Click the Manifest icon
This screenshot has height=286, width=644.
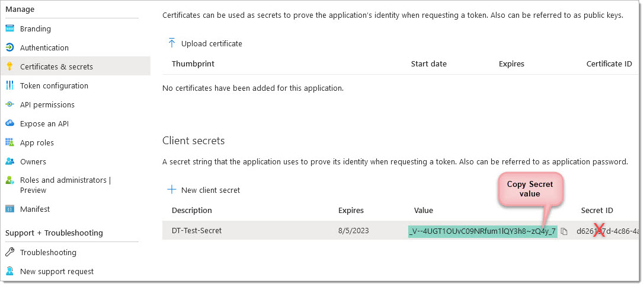(10, 209)
